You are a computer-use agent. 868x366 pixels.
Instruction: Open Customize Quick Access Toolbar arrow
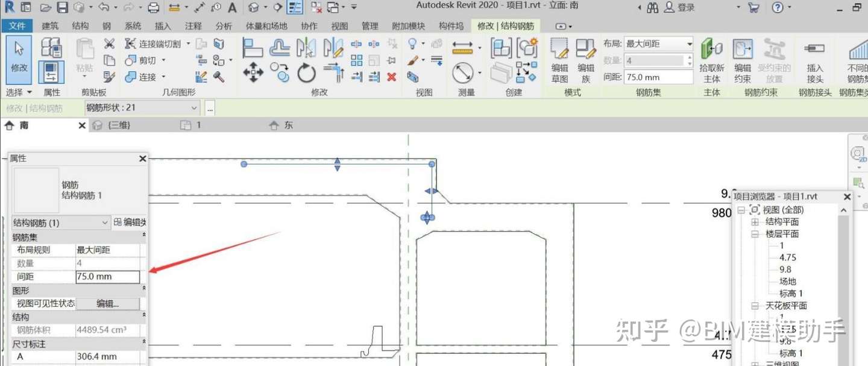354,7
